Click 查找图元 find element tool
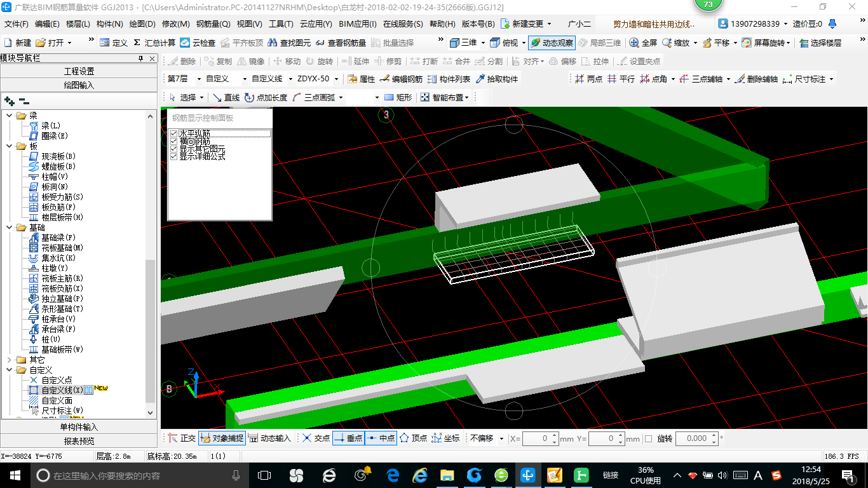868x488 pixels. [x=289, y=43]
